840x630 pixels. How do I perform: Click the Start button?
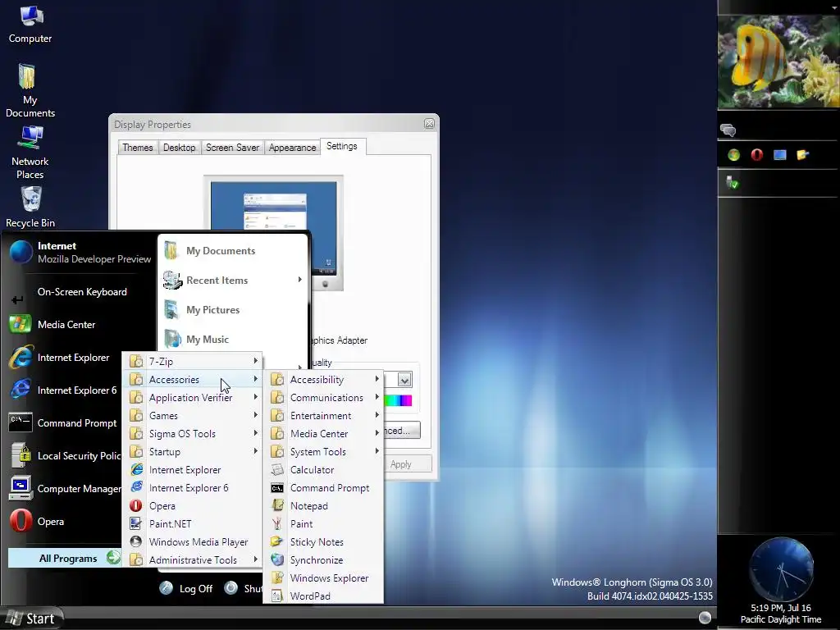click(32, 619)
